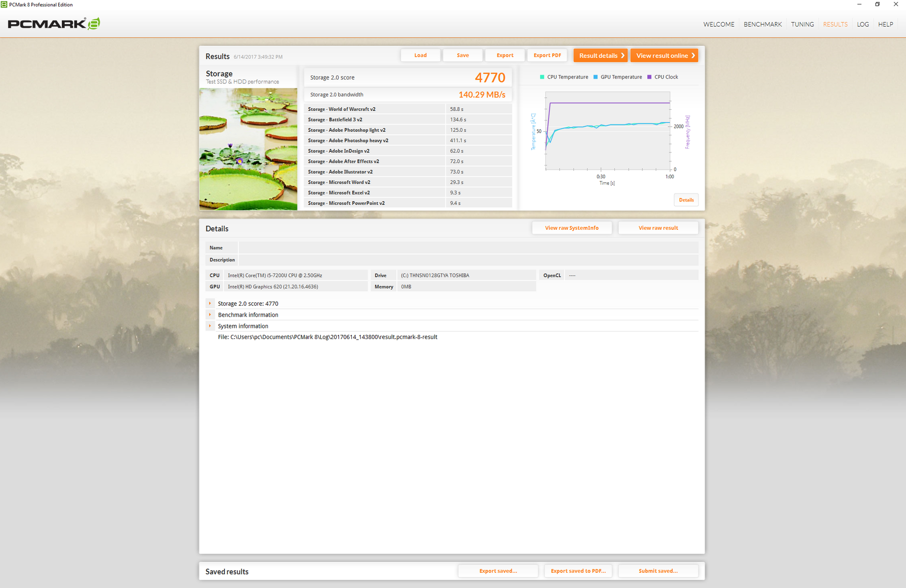Click the View raw SystemInfo button
The width and height of the screenshot is (906, 588).
[571, 228]
